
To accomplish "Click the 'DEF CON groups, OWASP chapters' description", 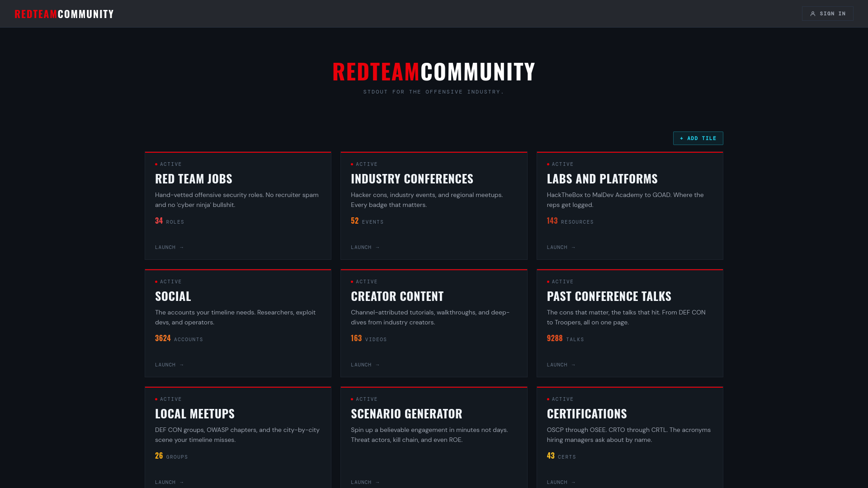I will 237,435.
